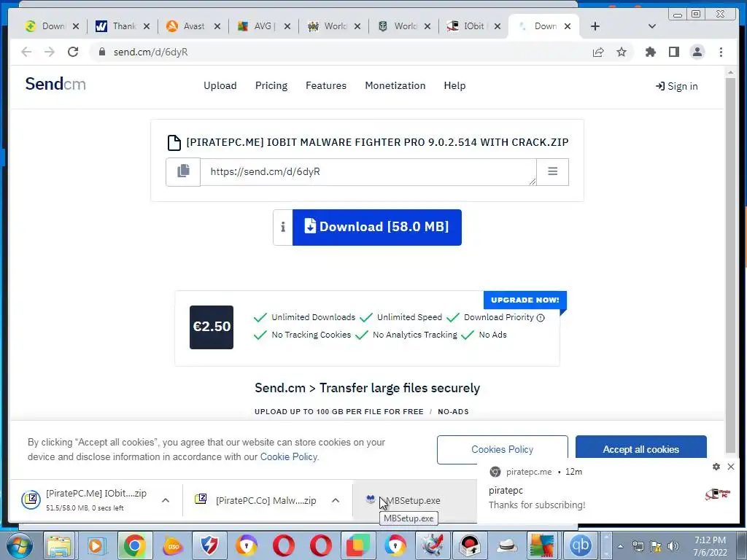Screen dimensions: 747x560
Task: Click the UPGRADE NOW! badge
Action: pos(525,300)
